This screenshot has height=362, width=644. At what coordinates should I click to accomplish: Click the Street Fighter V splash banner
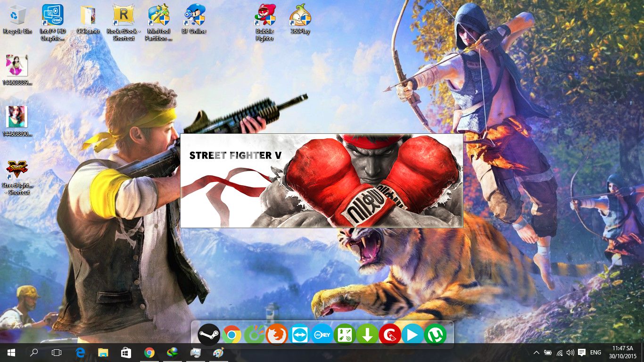pyautogui.click(x=322, y=181)
